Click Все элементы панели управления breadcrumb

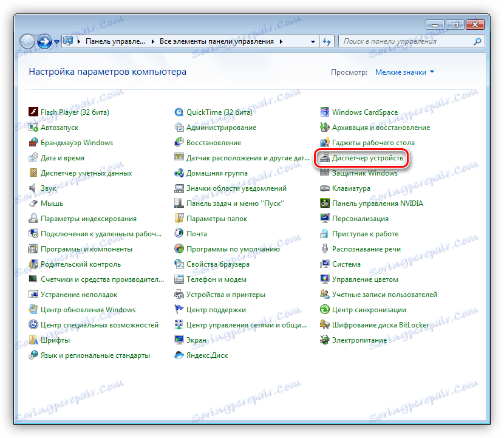[x=217, y=41]
